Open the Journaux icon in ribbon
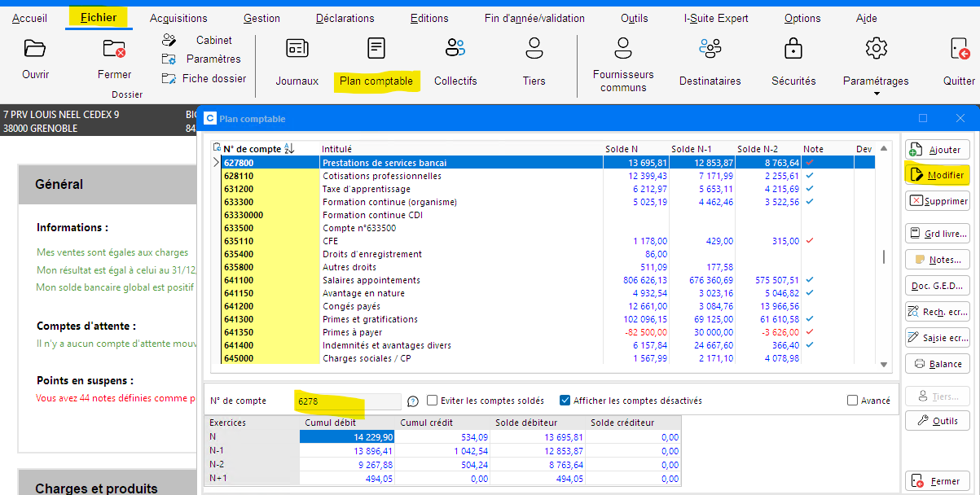Screen dimensions: 980x495 297,49
